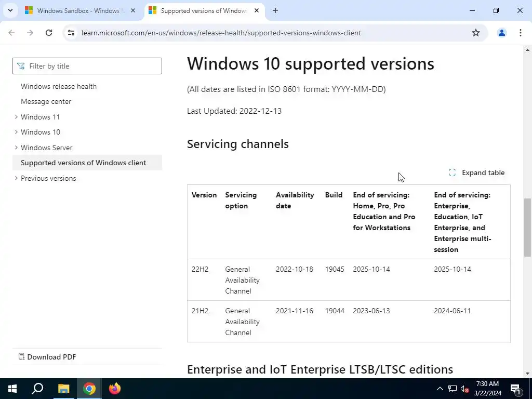532x399 pixels.
Task: Open site information icon in address bar
Action: pos(71,33)
